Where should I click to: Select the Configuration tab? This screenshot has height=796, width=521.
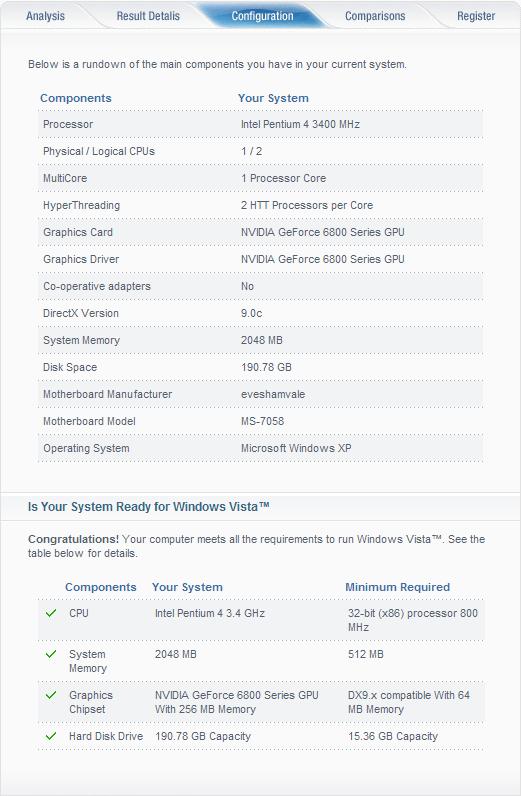pos(263,16)
